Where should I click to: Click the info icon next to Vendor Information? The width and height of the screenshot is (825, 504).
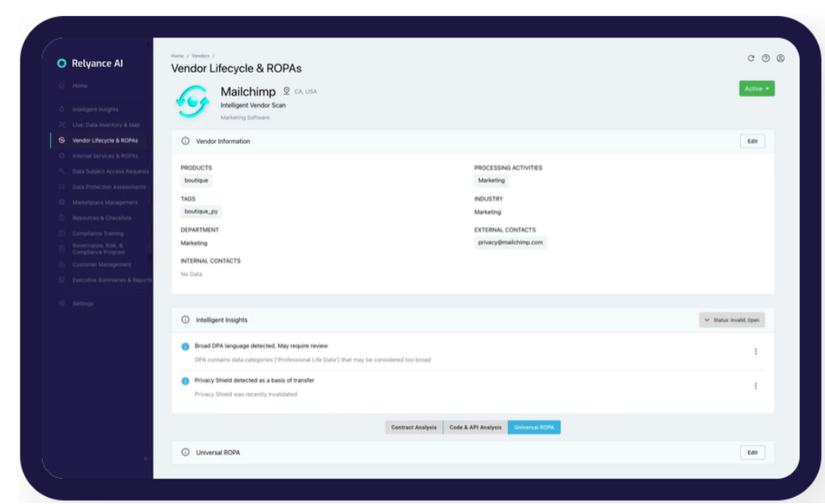(x=185, y=142)
